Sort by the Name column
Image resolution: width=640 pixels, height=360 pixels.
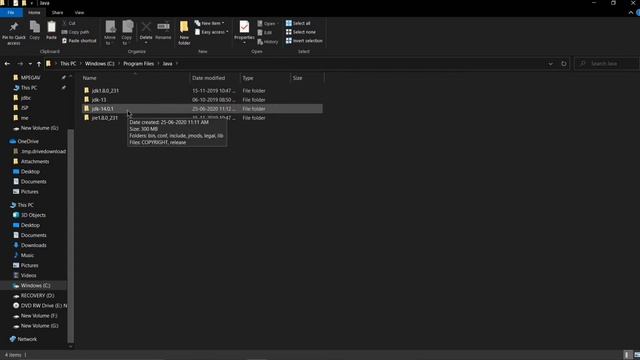click(x=135, y=78)
